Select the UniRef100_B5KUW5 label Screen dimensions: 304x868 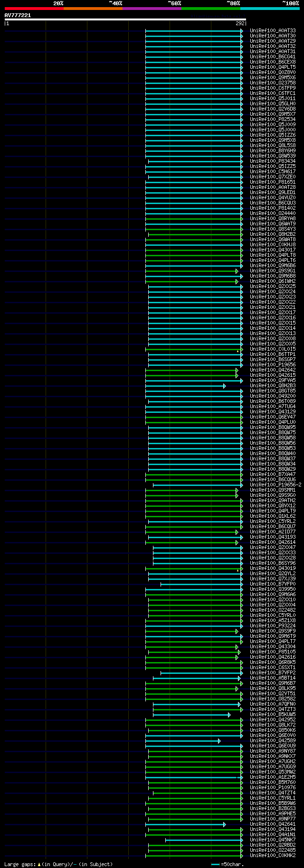pos(273,715)
